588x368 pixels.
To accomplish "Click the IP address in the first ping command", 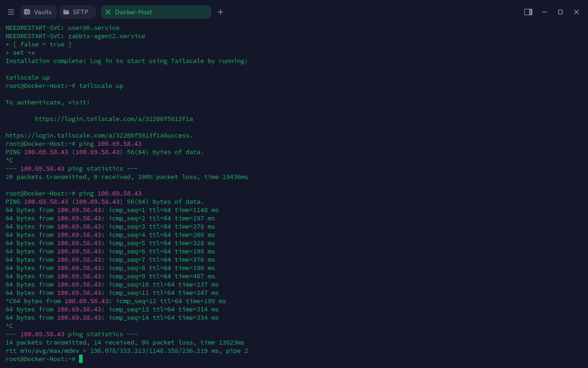I will pos(119,144).
